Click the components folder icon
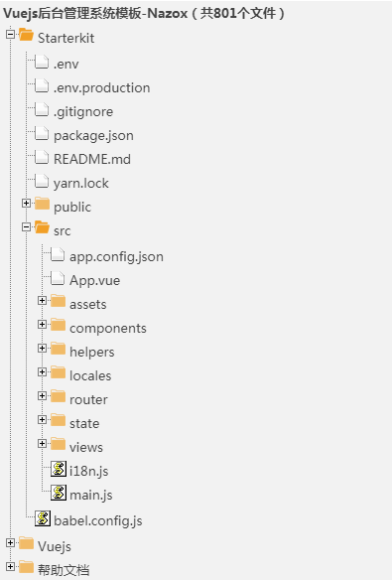The image size is (392, 580). [58, 326]
